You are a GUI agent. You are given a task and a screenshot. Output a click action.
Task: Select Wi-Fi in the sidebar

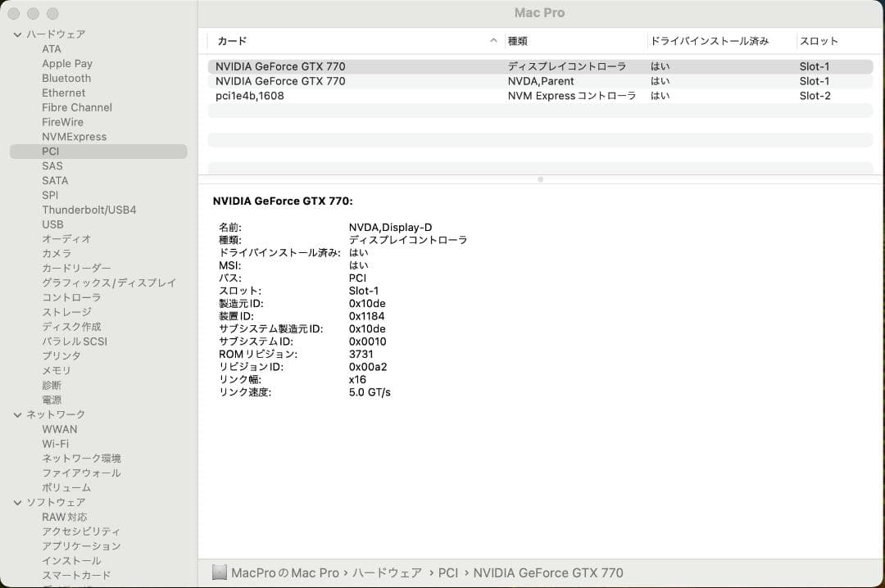click(56, 444)
